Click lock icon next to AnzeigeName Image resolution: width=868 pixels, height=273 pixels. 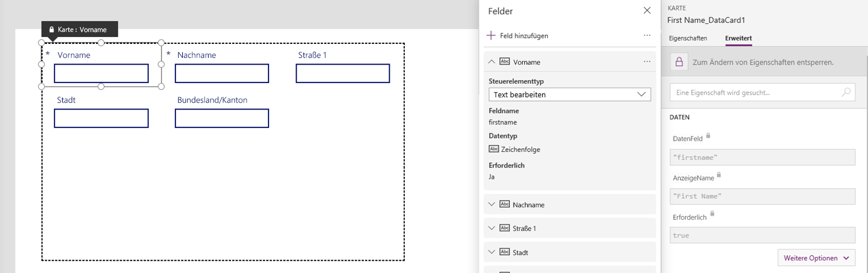point(719,175)
